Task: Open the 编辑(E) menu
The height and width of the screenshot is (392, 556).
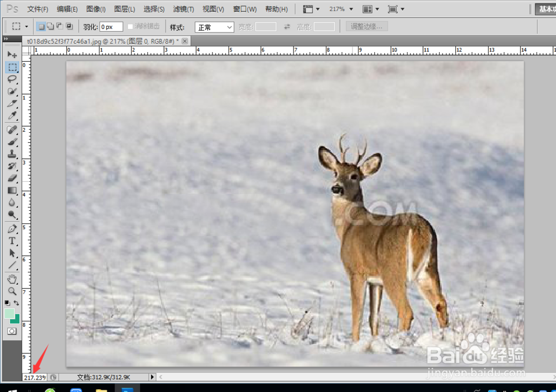Action: pyautogui.click(x=67, y=9)
